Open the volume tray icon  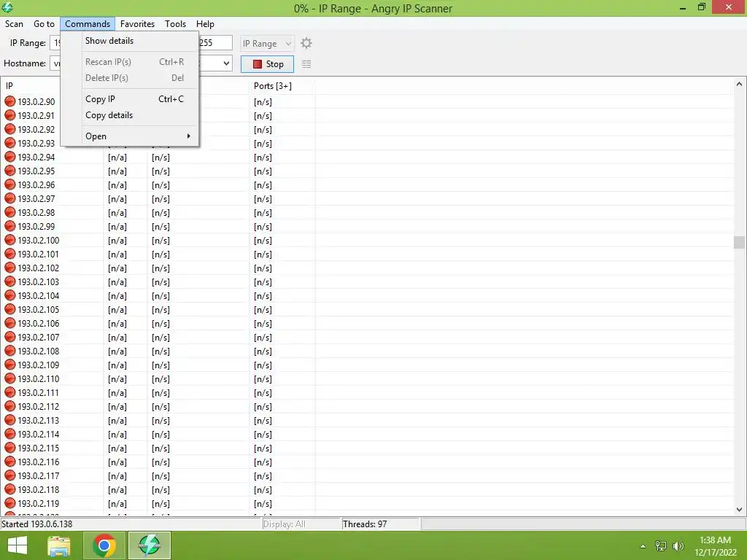pos(678,546)
